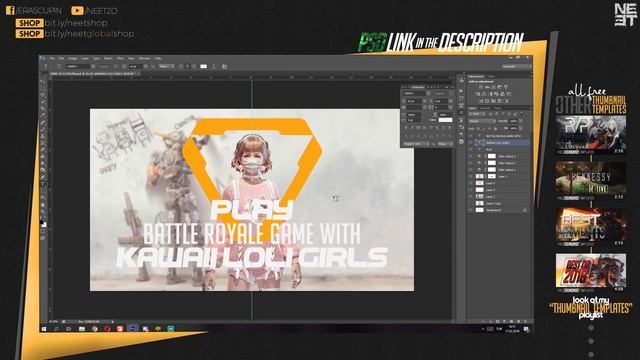Add a Hue/Saturation adjustment

478,94
